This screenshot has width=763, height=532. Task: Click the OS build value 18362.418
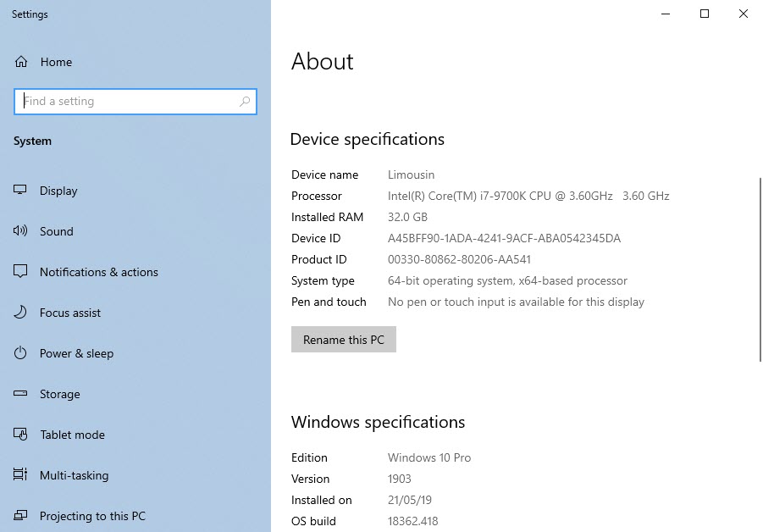[x=412, y=521]
